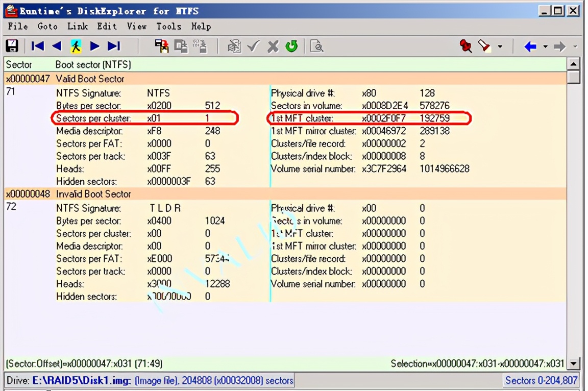Go to previous sector with left arrow

[x=57, y=46]
